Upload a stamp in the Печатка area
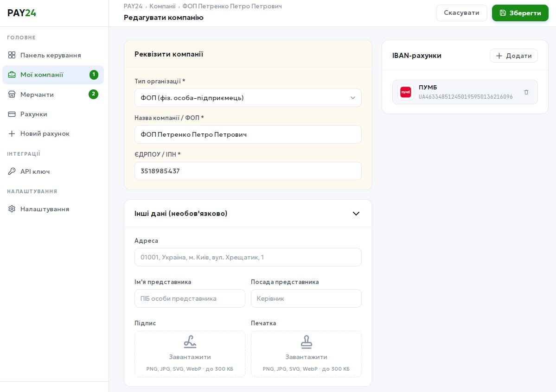Image resolution: width=556 pixels, height=392 pixels. pyautogui.click(x=306, y=354)
